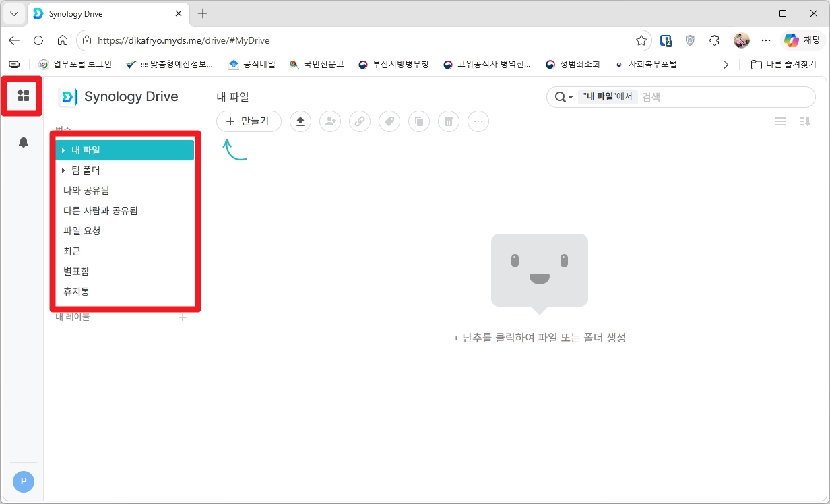Screen dimensions: 830x504
Task: Open the app launcher grid icon
Action: click(22, 96)
